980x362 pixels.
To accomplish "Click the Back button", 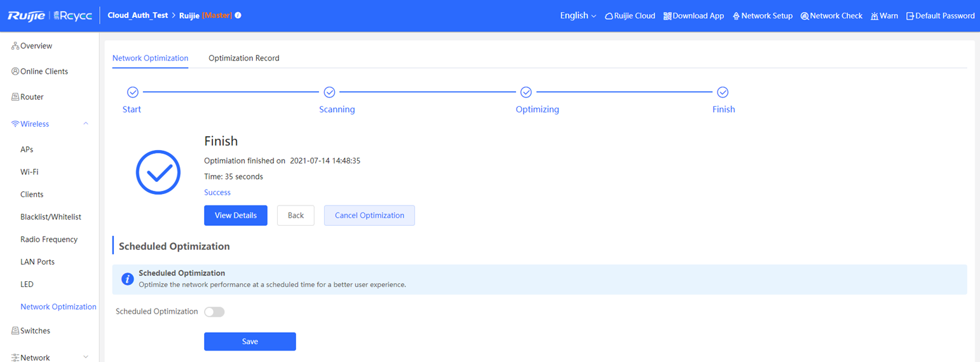I will (x=296, y=216).
